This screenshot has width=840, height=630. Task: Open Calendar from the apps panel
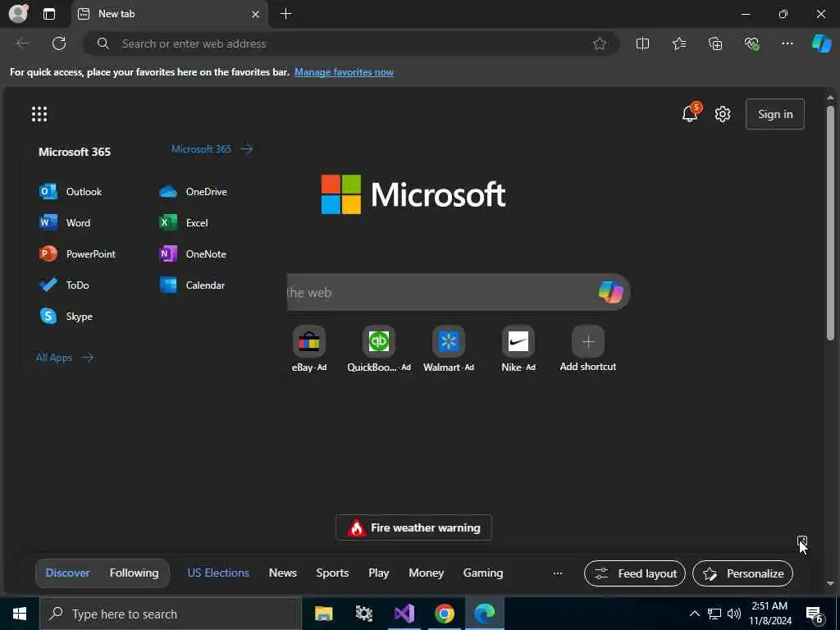(192, 285)
